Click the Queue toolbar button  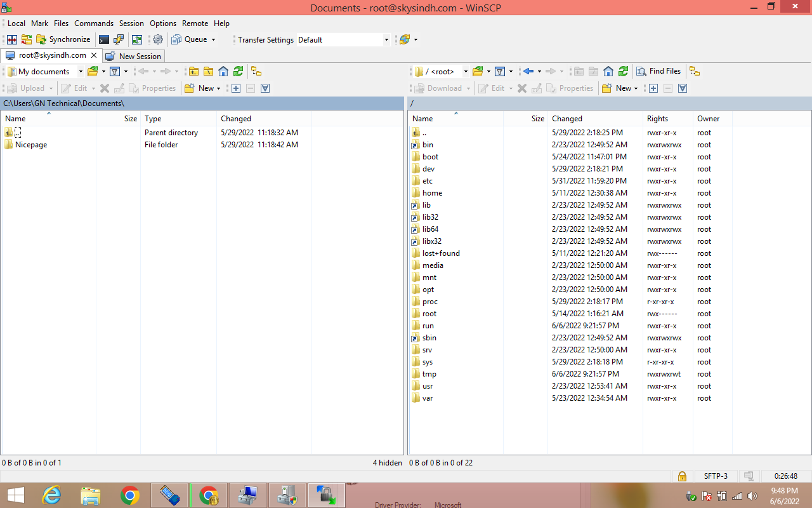click(x=190, y=39)
